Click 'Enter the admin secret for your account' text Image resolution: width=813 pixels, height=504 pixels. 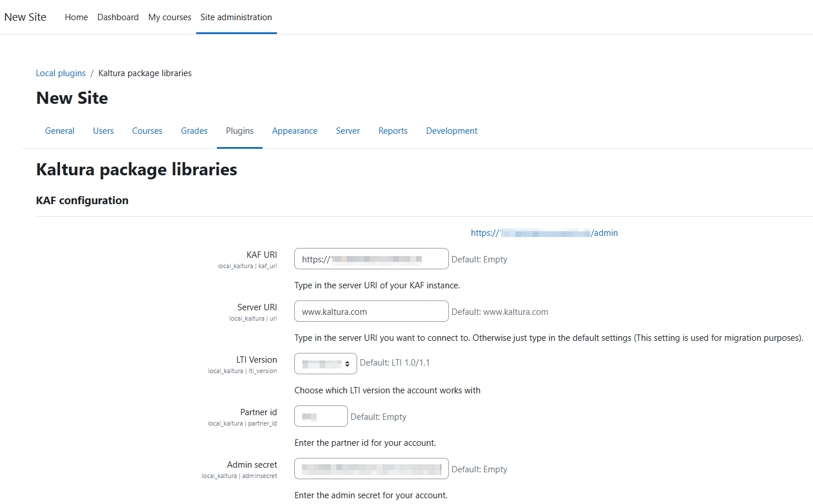pyautogui.click(x=371, y=495)
